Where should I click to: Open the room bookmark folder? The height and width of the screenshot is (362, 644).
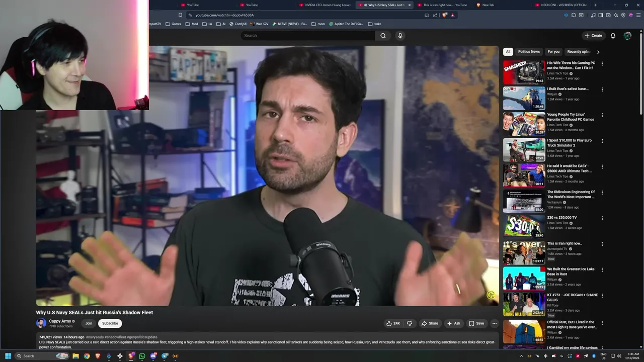point(318,24)
